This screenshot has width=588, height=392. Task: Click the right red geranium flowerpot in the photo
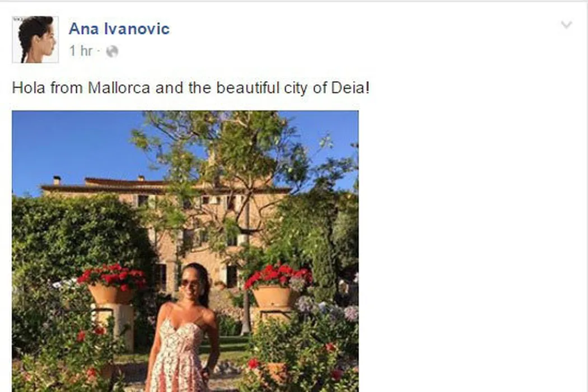[277, 286]
